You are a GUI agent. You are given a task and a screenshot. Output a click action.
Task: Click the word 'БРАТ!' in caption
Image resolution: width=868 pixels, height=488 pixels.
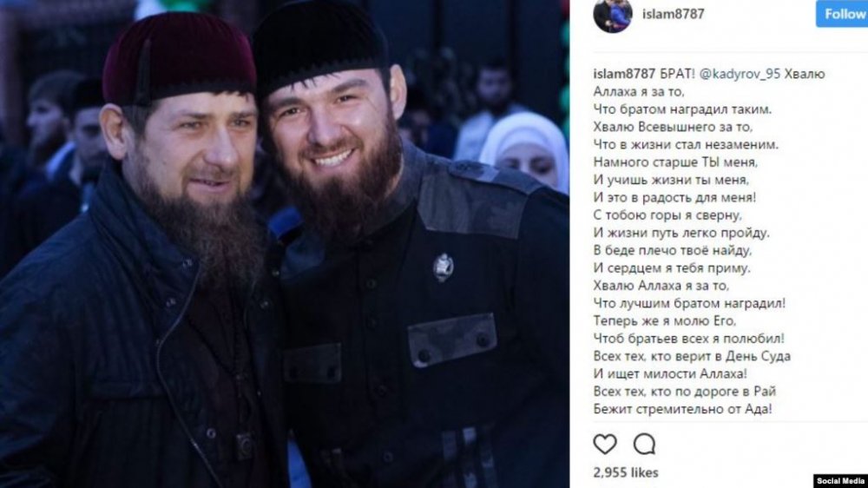[x=678, y=74]
